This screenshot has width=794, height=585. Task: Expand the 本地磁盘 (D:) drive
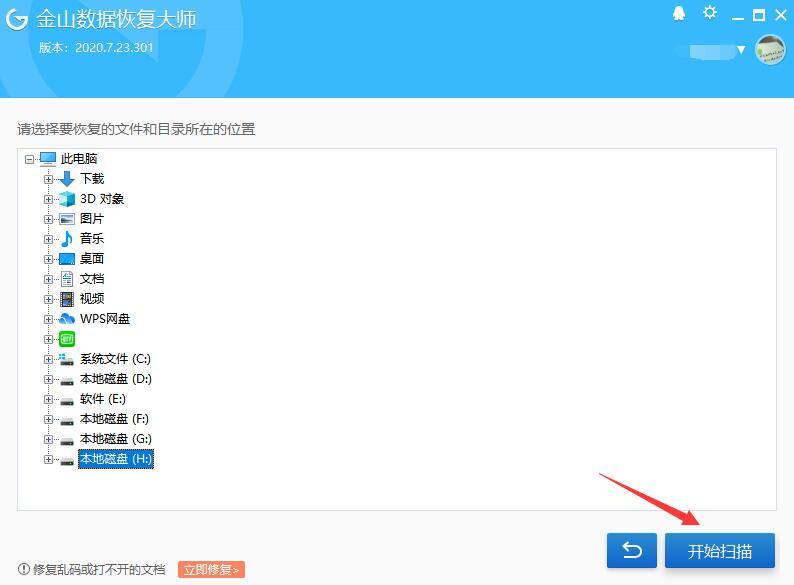pos(48,379)
